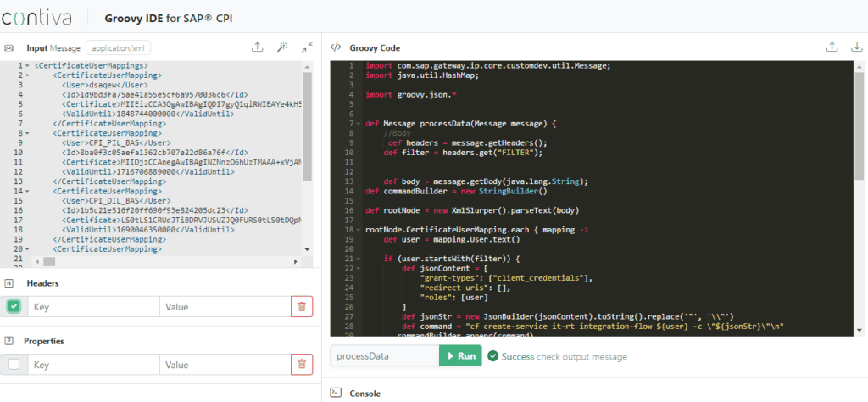Click the Groovy code vertical scrollbar

tap(859, 126)
